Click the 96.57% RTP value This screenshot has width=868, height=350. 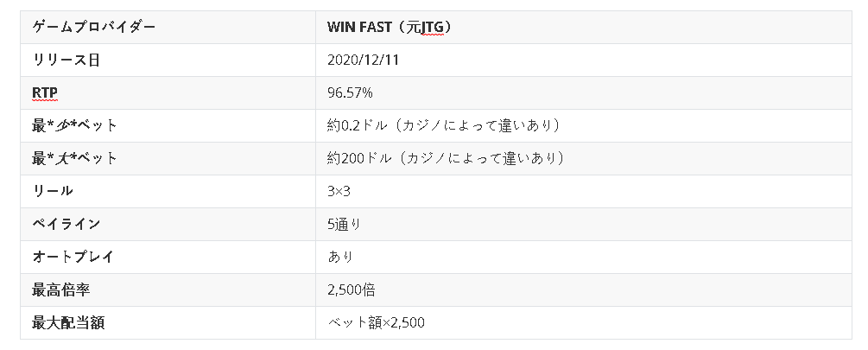tap(350, 92)
